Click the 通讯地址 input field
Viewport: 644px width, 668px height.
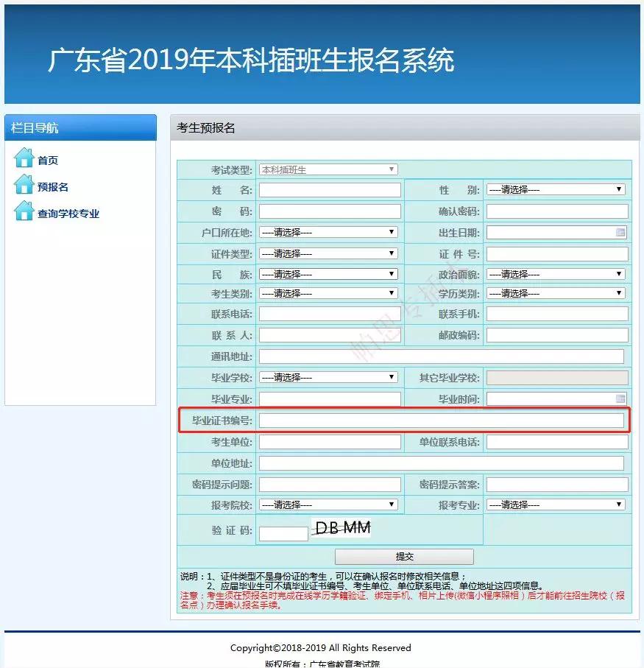(442, 356)
